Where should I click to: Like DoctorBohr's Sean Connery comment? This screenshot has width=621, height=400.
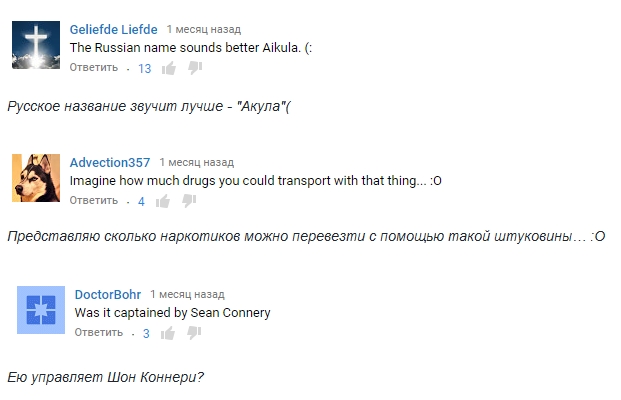[x=168, y=333]
